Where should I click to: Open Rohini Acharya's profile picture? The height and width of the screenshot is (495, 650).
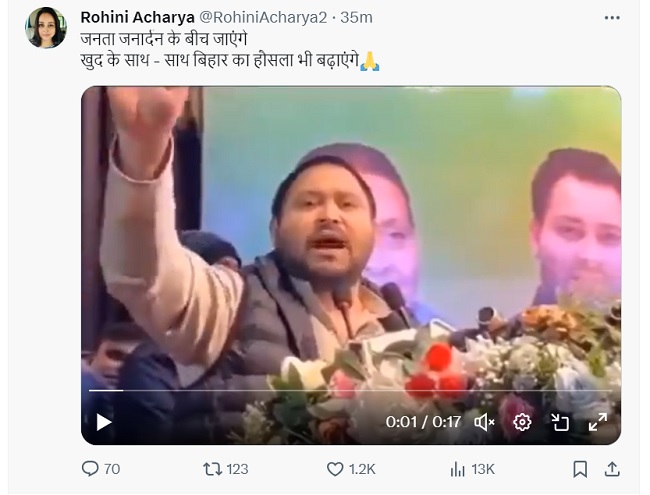point(46,28)
